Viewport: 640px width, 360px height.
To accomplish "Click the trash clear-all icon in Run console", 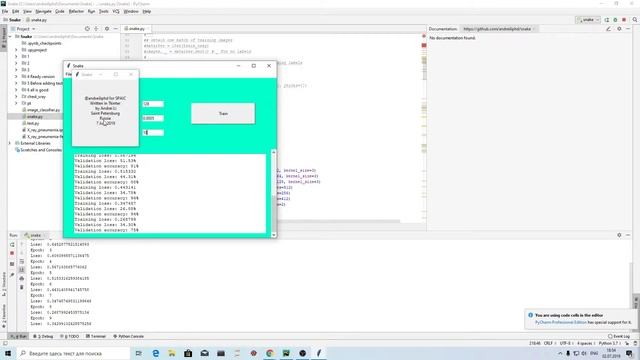I will coord(22,287).
